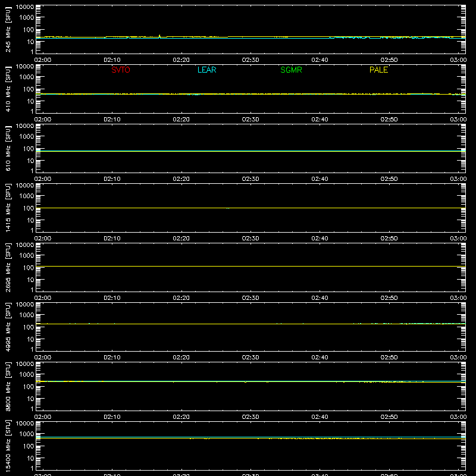Click the 02:00 label under 8800 MHz panel
Viewport: 476px width, 476px height.
43,417
